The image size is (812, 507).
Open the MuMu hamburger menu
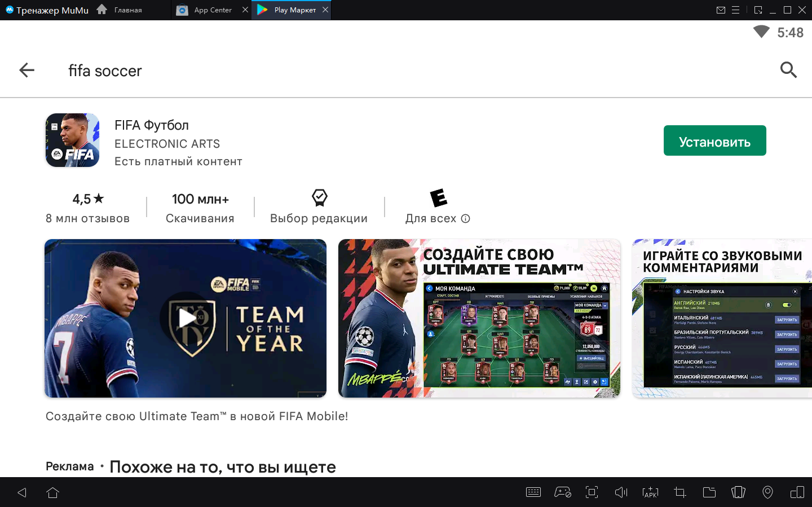pyautogui.click(x=735, y=10)
